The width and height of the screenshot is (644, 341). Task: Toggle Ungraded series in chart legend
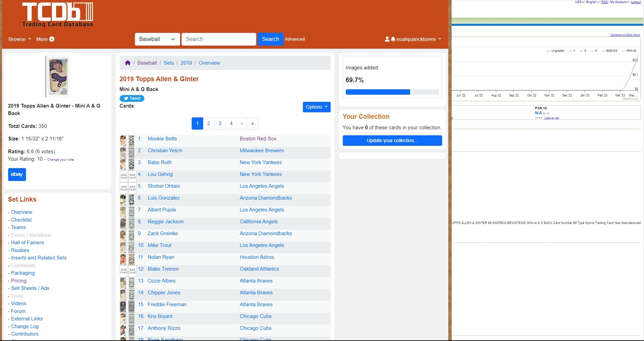point(555,51)
